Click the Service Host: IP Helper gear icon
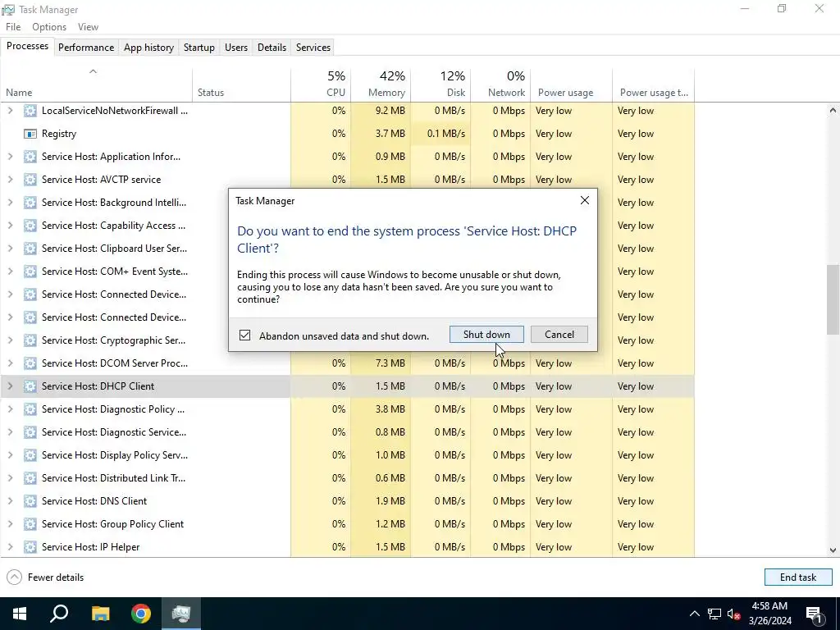Viewport: 840px width, 630px height. pyautogui.click(x=30, y=547)
